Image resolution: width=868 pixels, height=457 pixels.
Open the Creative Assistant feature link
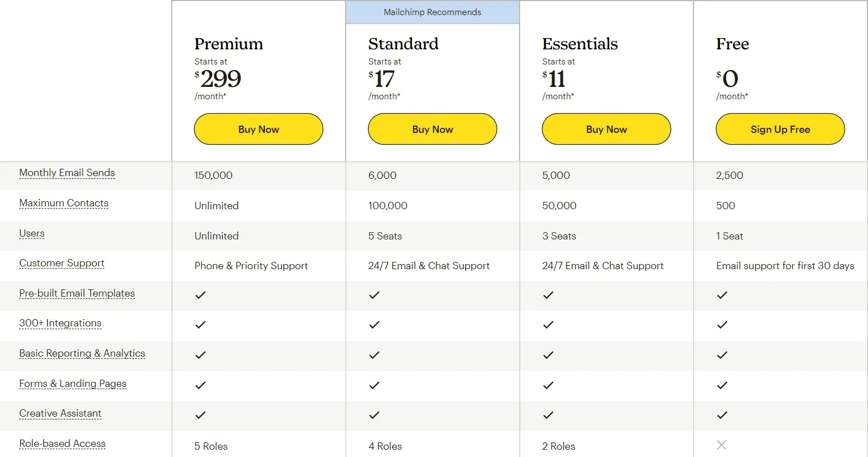tap(60, 413)
